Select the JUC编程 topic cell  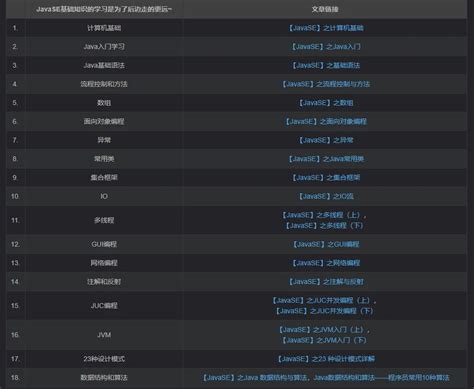(x=104, y=306)
